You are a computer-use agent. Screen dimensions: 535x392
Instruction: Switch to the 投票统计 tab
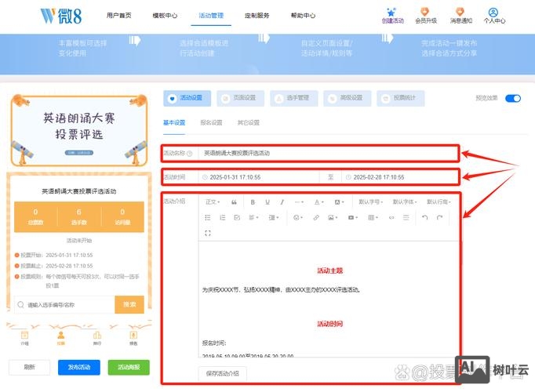pos(401,98)
